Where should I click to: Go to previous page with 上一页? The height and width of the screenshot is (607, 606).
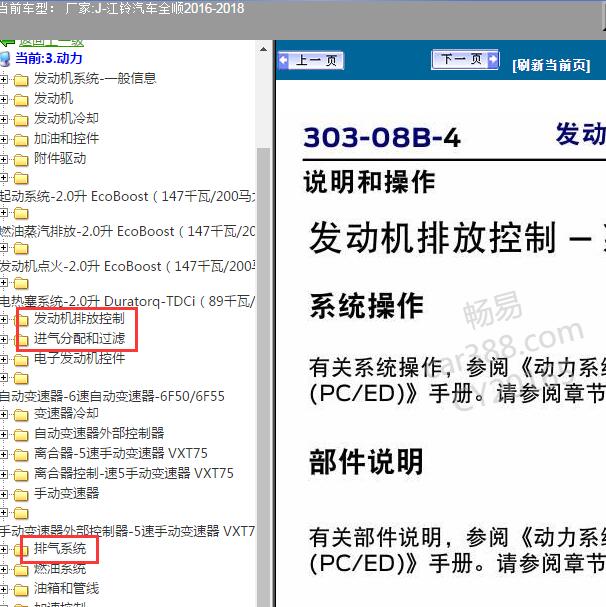[x=311, y=61]
